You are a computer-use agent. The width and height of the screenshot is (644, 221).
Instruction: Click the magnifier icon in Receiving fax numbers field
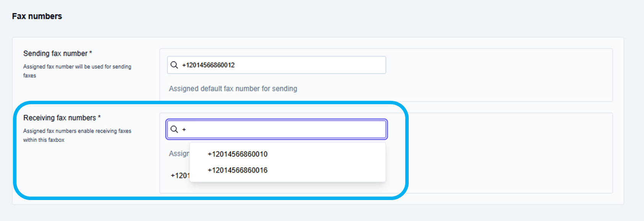pyautogui.click(x=174, y=129)
